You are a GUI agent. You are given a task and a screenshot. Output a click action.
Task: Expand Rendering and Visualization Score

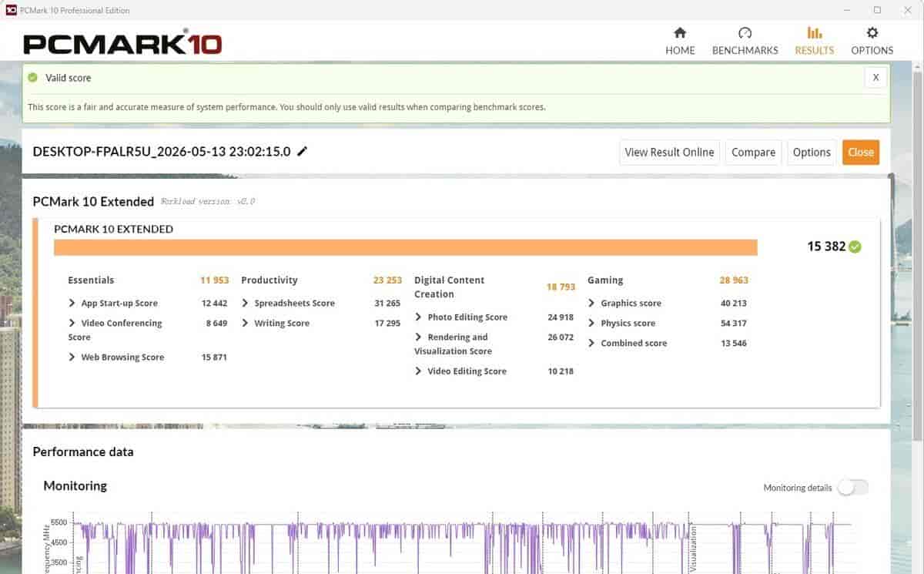click(x=419, y=337)
